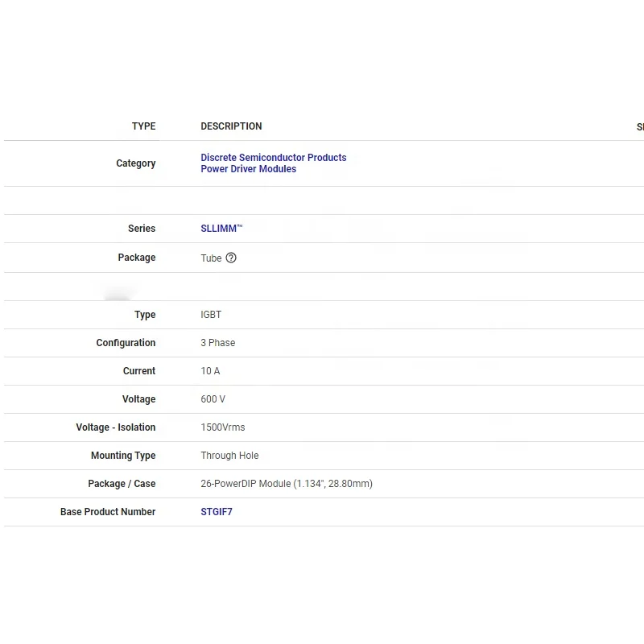
Task: Select the 26-PowerDIP Module package text
Action: (287, 484)
